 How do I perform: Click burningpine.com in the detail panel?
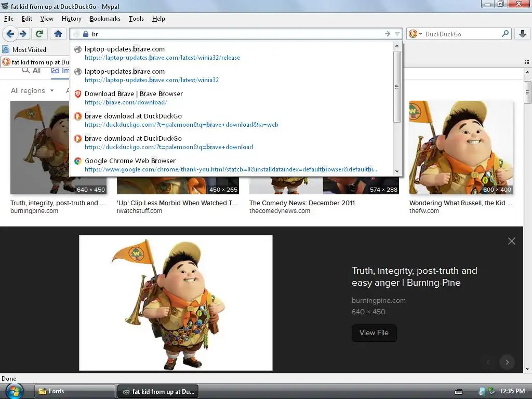tap(378, 301)
